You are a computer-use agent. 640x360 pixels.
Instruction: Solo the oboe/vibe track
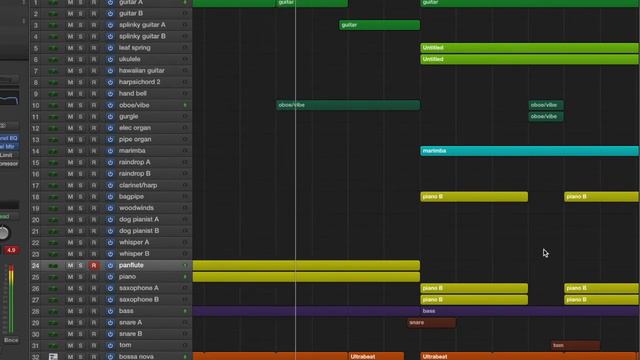(x=81, y=105)
